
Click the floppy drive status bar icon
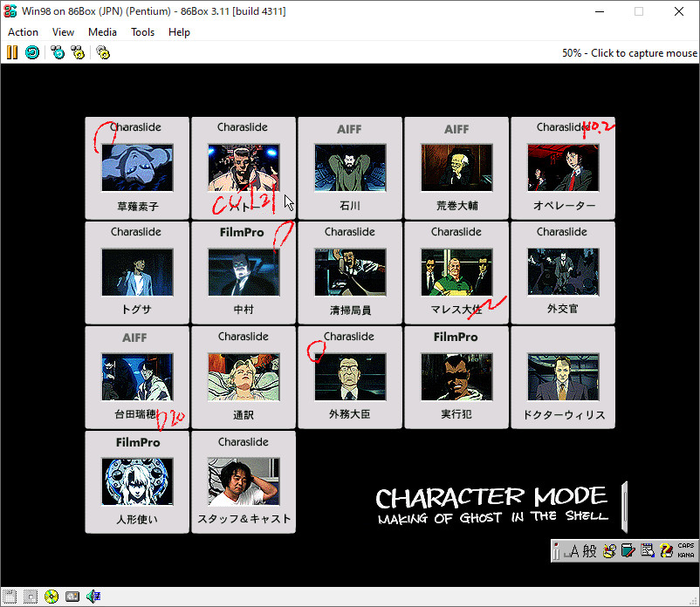coord(10,597)
